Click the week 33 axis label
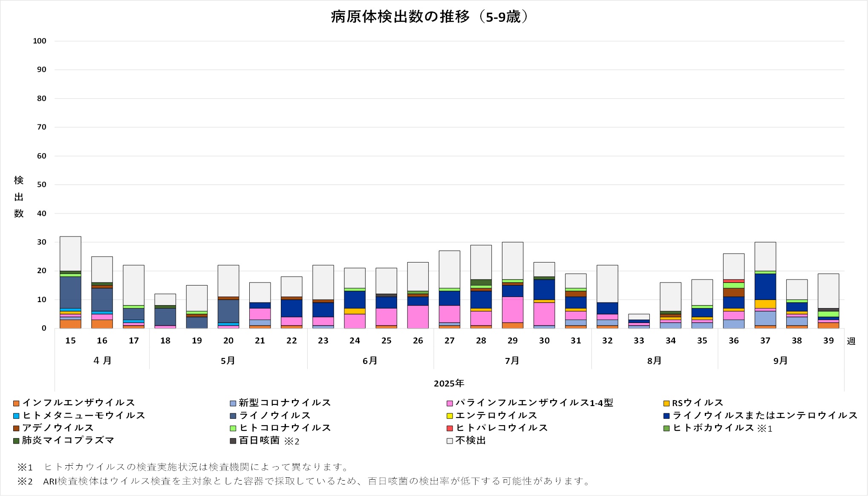 click(x=639, y=341)
